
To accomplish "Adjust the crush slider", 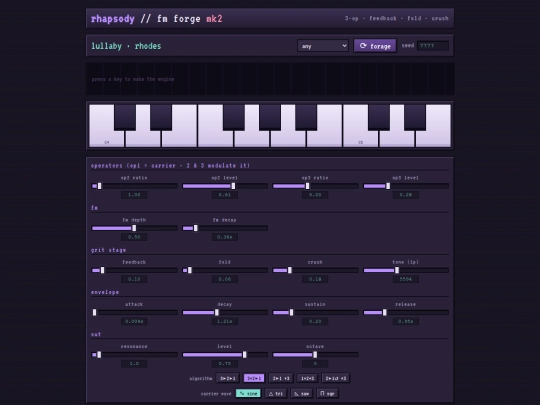I will 315,270.
